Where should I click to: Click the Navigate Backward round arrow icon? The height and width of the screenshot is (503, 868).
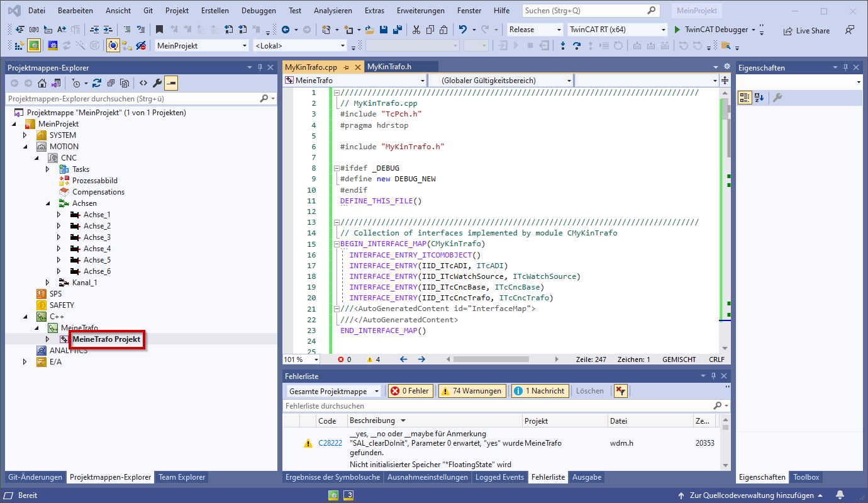coord(286,30)
